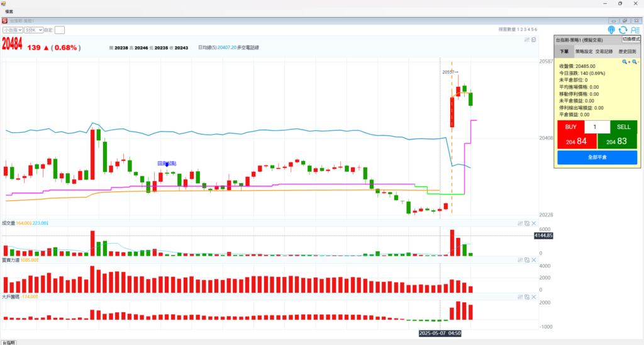Click 成交量 panel duplicate icon

click(x=527, y=223)
